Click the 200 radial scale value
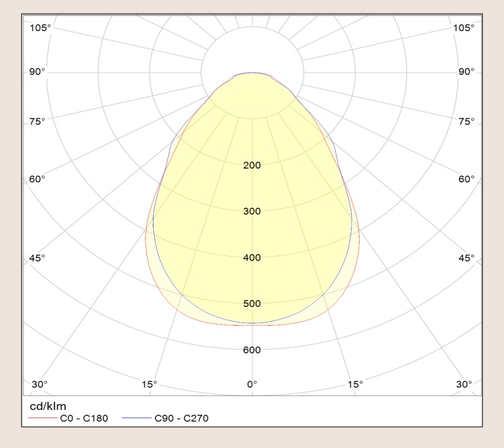This screenshot has height=448, width=504. coord(252,165)
